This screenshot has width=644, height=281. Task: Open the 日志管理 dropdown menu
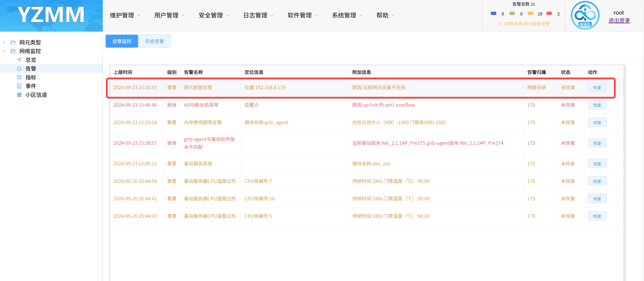click(x=258, y=15)
